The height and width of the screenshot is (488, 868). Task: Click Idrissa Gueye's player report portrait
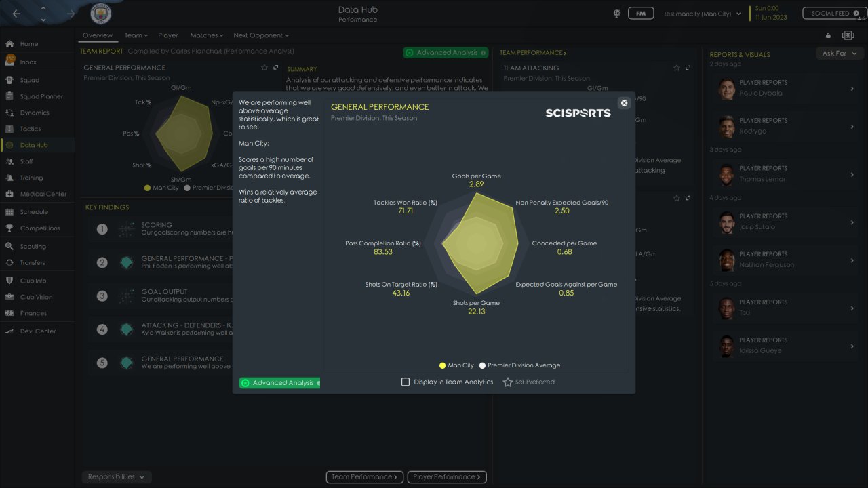coord(727,346)
